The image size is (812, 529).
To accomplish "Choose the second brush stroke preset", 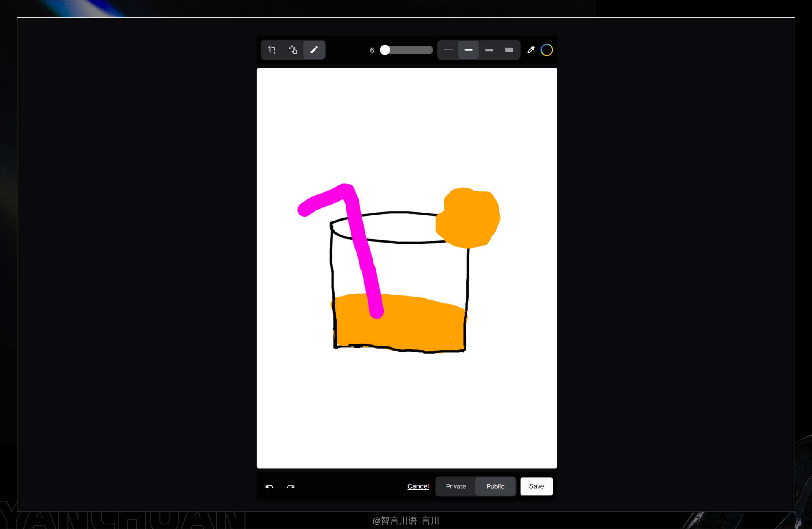I will (469, 50).
